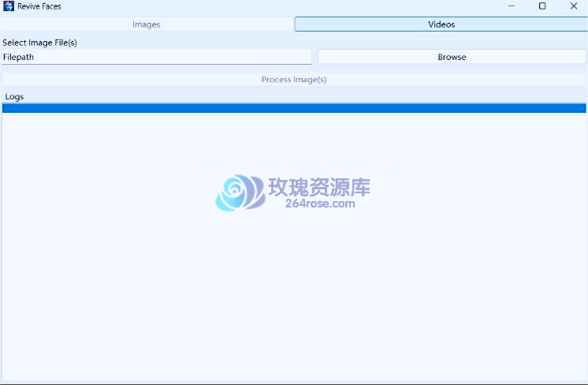Switch to the Videos tab
Viewport: 588px width, 385px height.
441,24
